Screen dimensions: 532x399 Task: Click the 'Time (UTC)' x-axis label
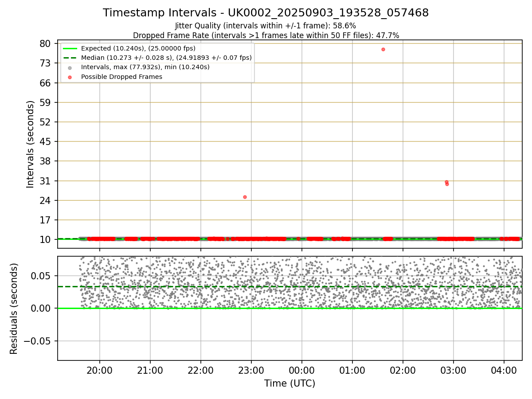289,383
